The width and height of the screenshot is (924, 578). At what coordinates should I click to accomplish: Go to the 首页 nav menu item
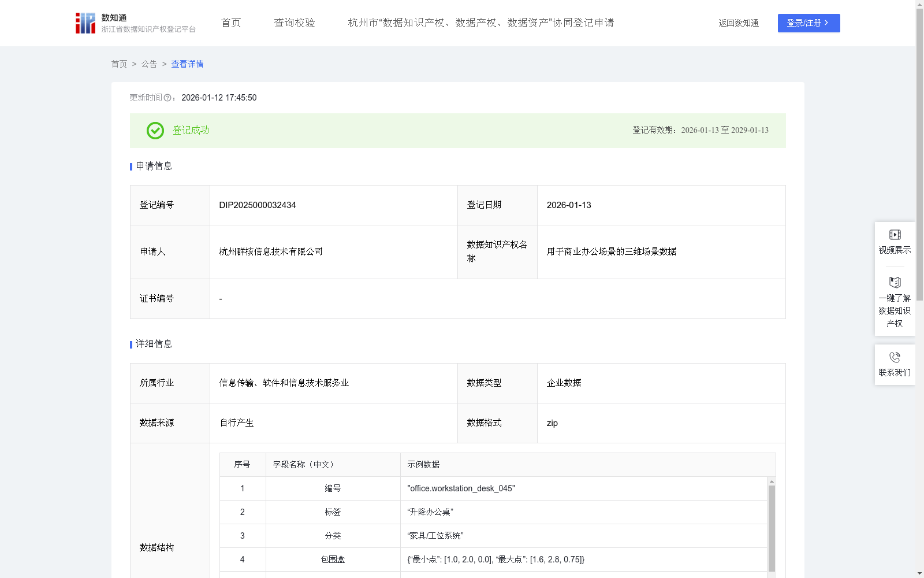coord(231,23)
